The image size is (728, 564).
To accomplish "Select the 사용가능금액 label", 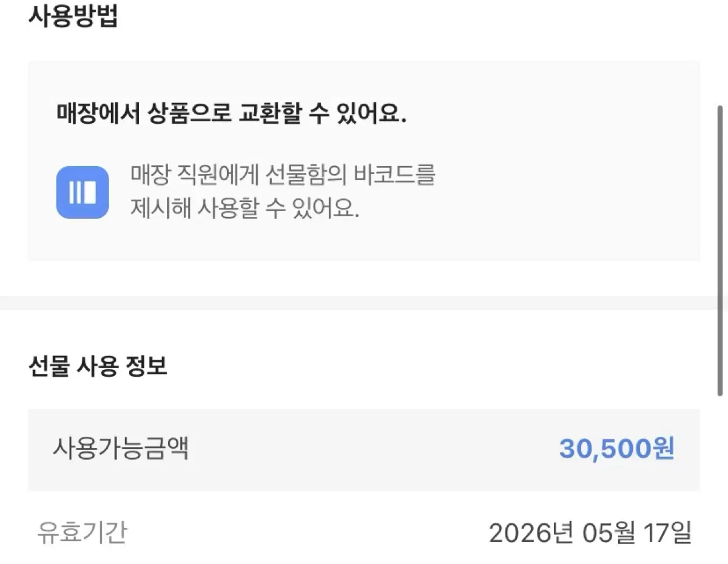I will tap(121, 449).
